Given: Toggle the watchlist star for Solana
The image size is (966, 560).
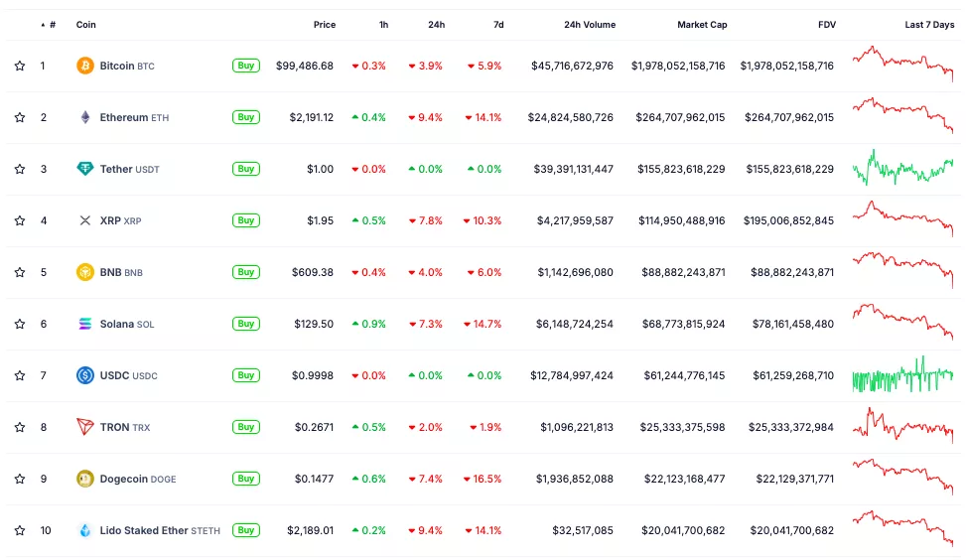Looking at the screenshot, I should [20, 324].
